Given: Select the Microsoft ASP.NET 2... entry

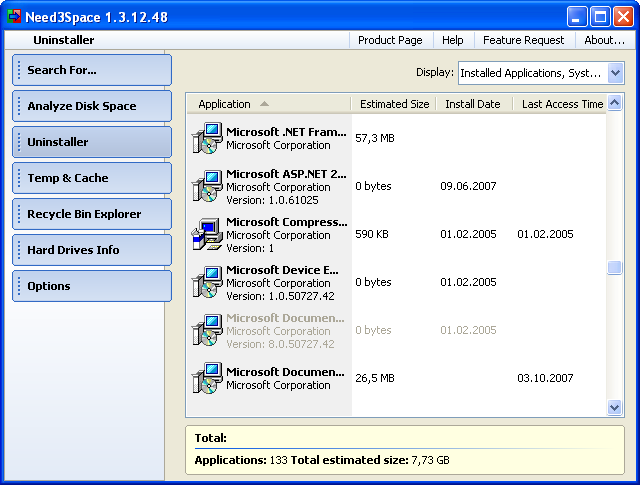Looking at the screenshot, I should [286, 174].
